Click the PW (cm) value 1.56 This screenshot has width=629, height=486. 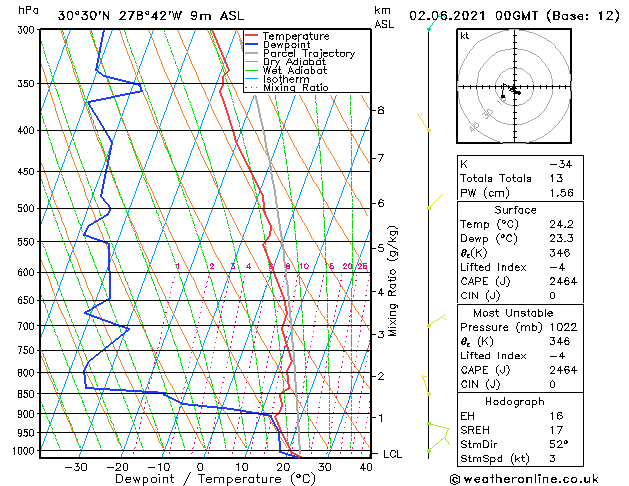coord(561,193)
